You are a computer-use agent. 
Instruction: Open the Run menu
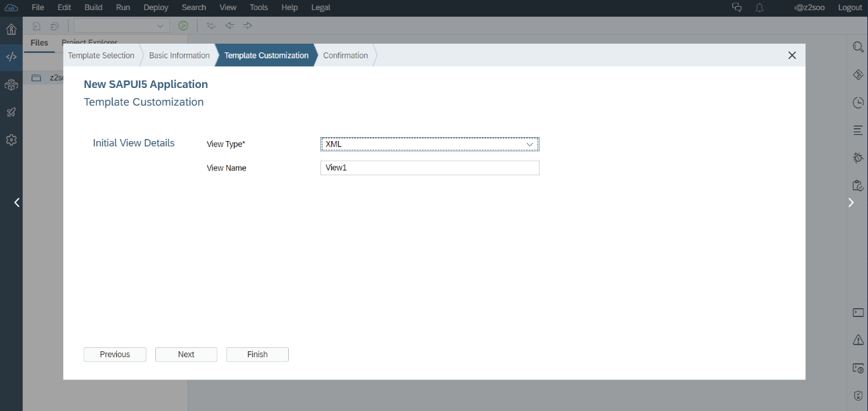pos(123,7)
